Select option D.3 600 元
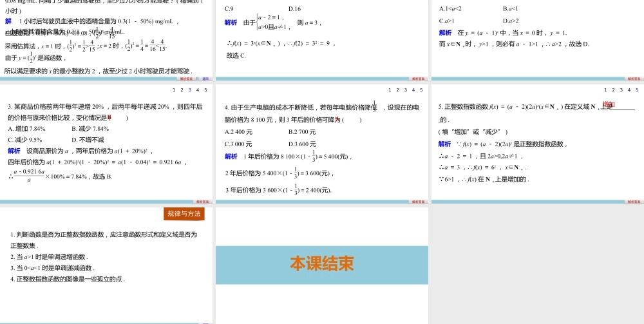644x324 pixels. [x=302, y=144]
